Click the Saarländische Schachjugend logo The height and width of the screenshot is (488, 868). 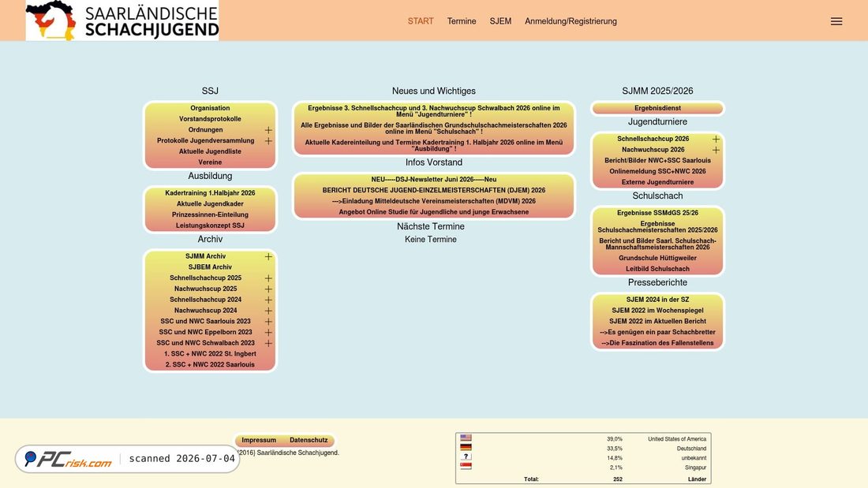(x=122, y=20)
